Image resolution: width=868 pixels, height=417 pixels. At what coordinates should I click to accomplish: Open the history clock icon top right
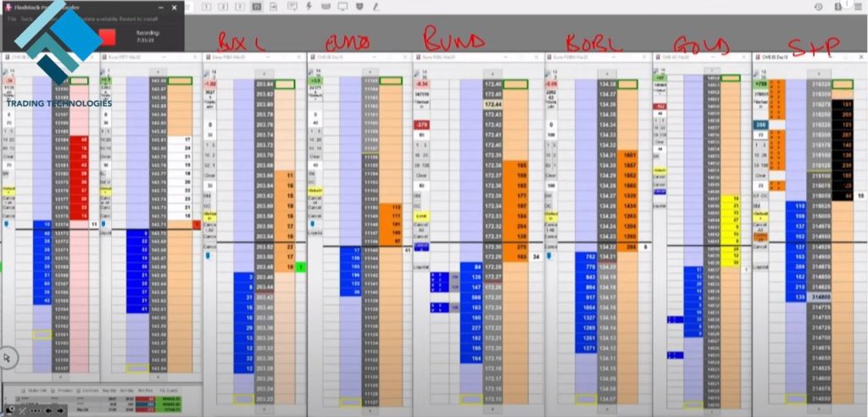818,7
